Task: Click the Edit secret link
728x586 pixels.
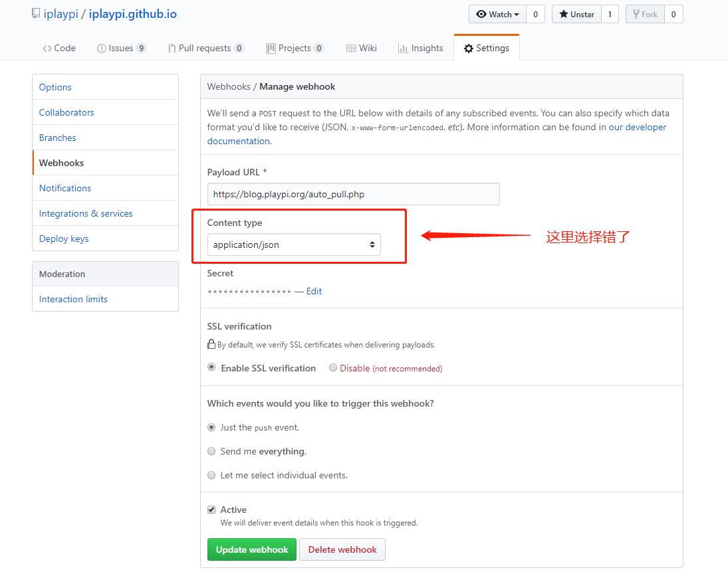Action: (x=314, y=291)
